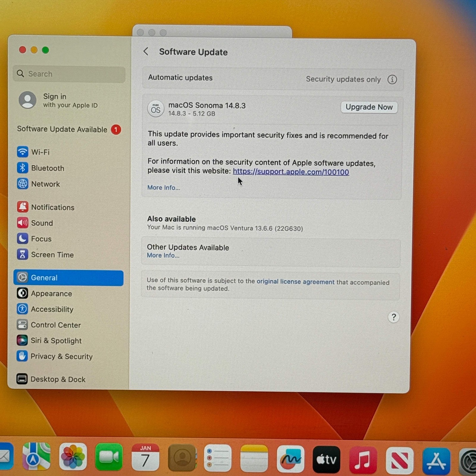
Task: Open the help question mark button
Action: point(393,317)
